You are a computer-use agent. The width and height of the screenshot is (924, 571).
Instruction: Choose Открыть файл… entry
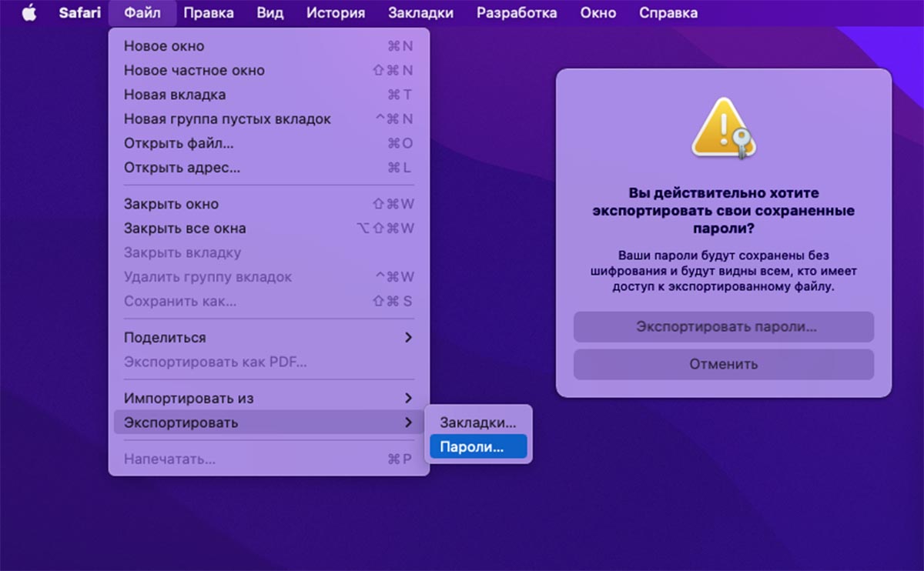(x=269, y=143)
